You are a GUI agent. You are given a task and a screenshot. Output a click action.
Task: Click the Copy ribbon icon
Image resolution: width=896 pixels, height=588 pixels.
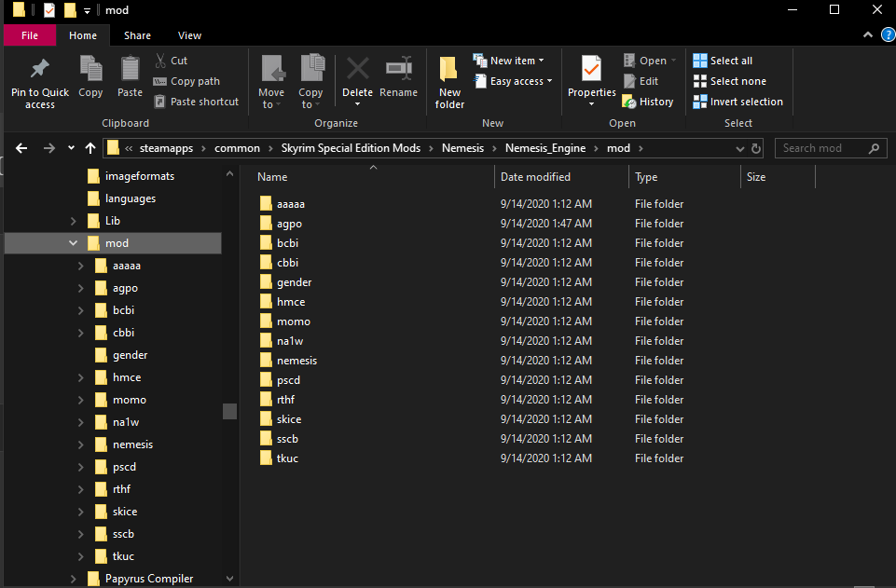[90, 76]
